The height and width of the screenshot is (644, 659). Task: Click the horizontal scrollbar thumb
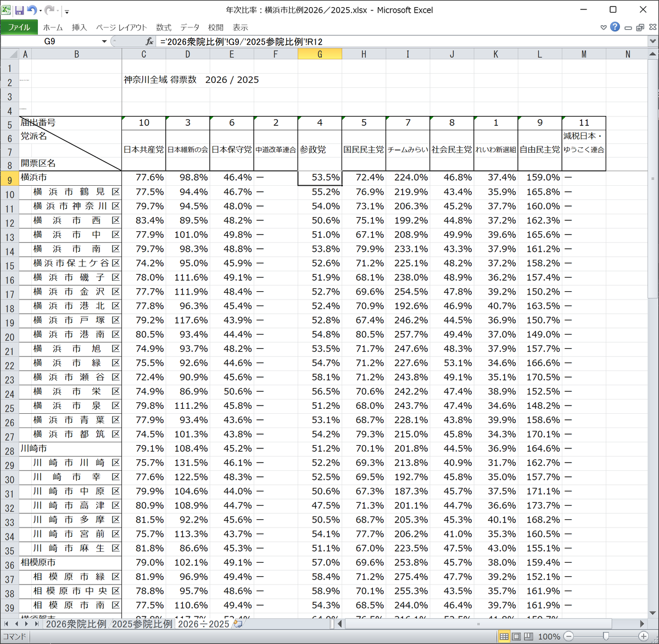point(478,624)
